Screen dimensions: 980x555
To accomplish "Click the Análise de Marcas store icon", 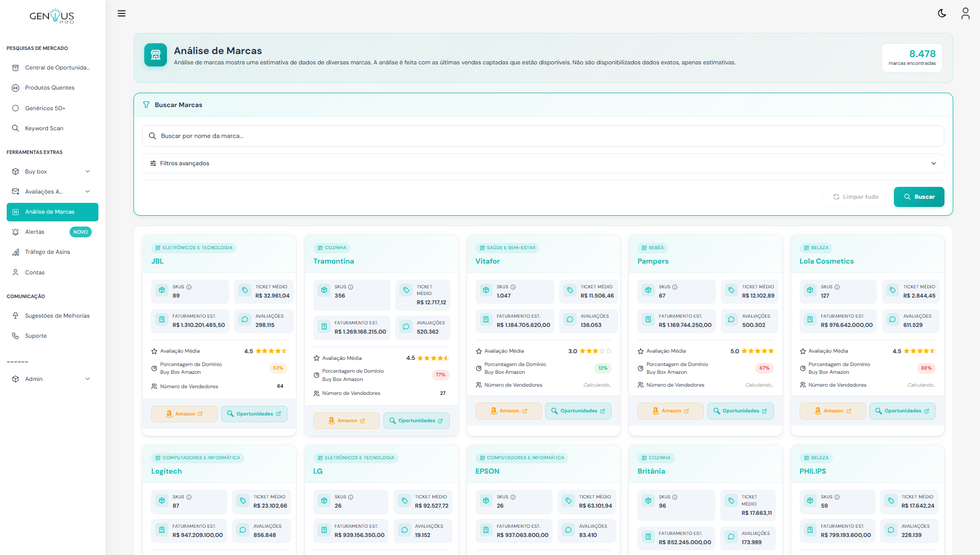I will pyautogui.click(x=156, y=55).
